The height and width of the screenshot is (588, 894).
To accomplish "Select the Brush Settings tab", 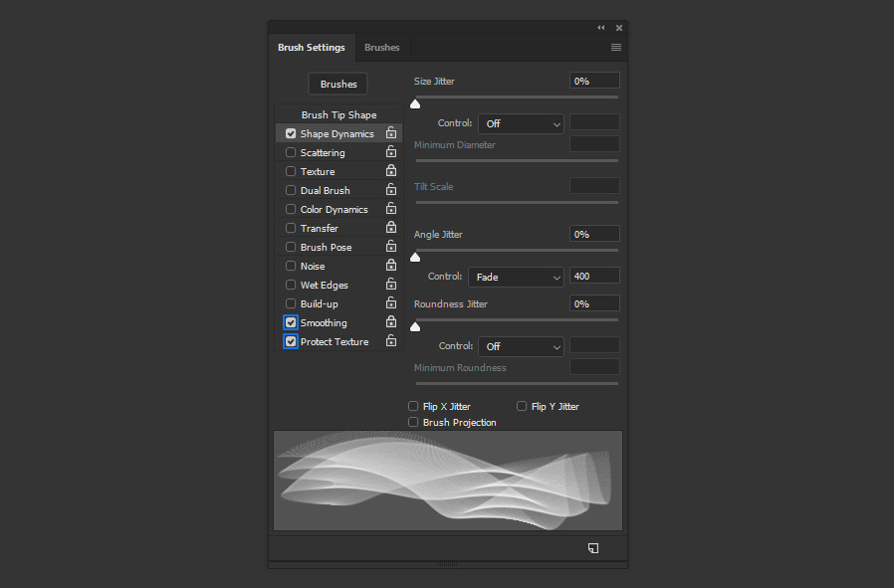I will tap(312, 48).
